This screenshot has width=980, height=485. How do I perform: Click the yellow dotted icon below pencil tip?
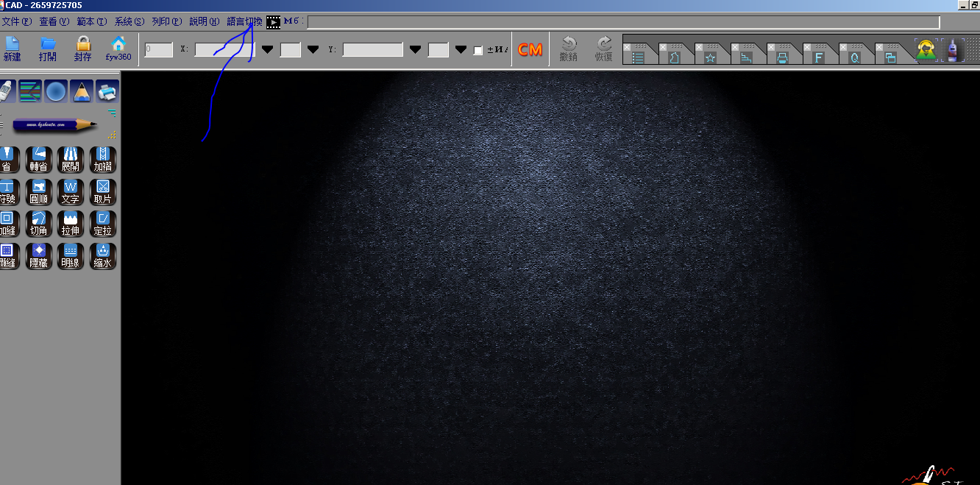click(x=112, y=135)
